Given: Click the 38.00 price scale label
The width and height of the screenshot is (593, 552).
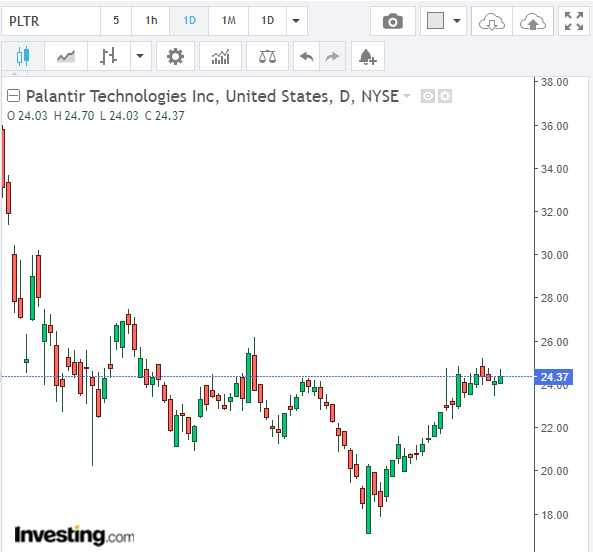Looking at the screenshot, I should tap(554, 82).
